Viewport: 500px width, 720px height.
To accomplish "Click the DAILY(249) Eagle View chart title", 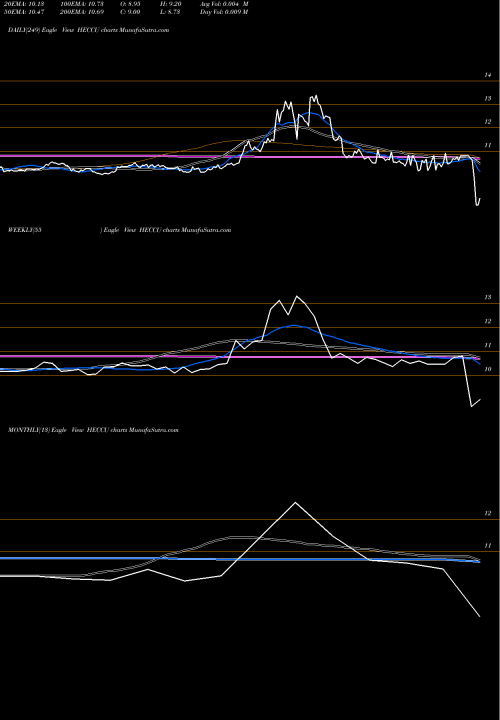I will coord(88,30).
